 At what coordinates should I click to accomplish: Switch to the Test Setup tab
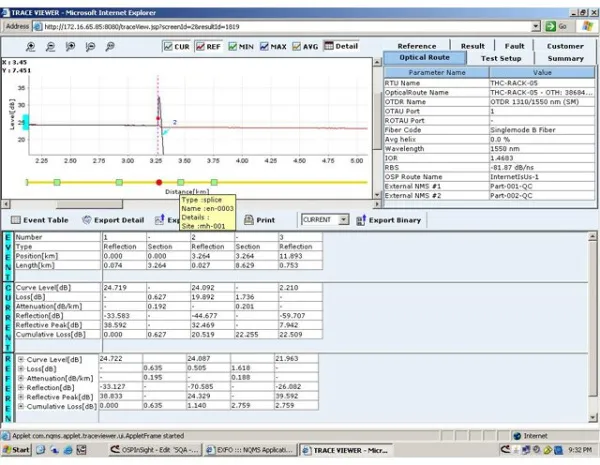coord(500,58)
